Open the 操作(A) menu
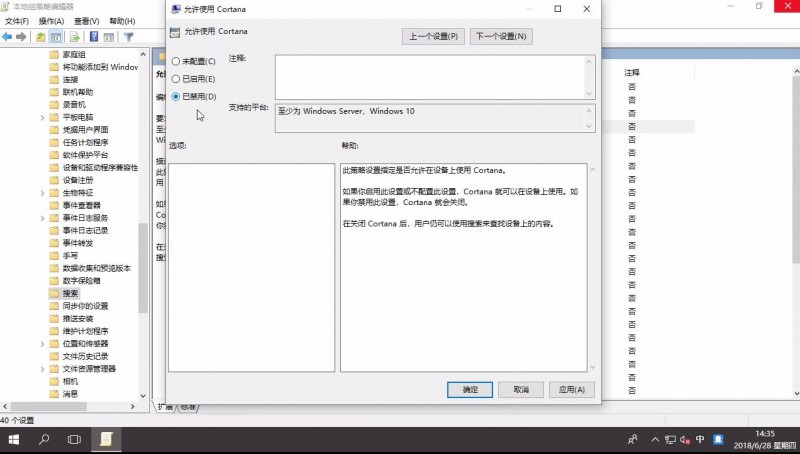Viewport: 800px width, 454px height. point(52,21)
